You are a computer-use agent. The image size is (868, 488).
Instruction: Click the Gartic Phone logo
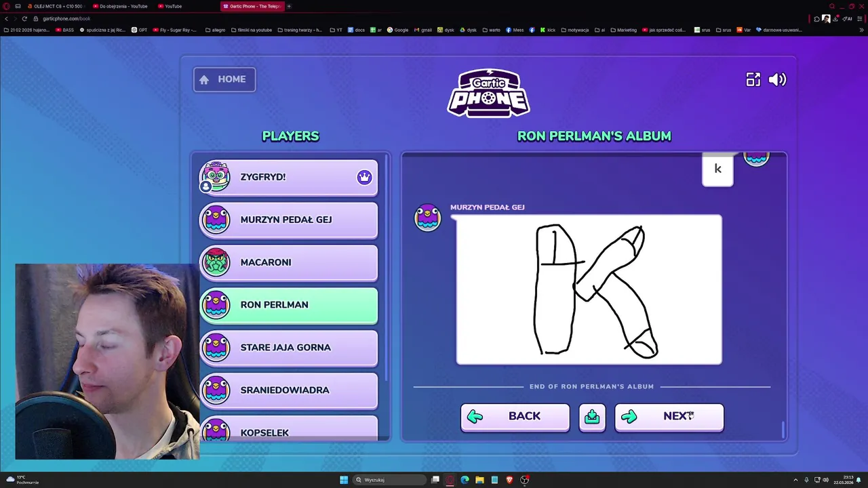pyautogui.click(x=488, y=93)
